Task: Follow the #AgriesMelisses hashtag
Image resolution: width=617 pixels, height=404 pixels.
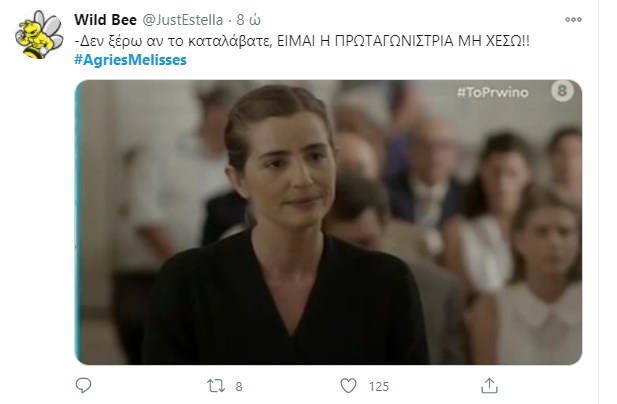Action: coord(130,60)
